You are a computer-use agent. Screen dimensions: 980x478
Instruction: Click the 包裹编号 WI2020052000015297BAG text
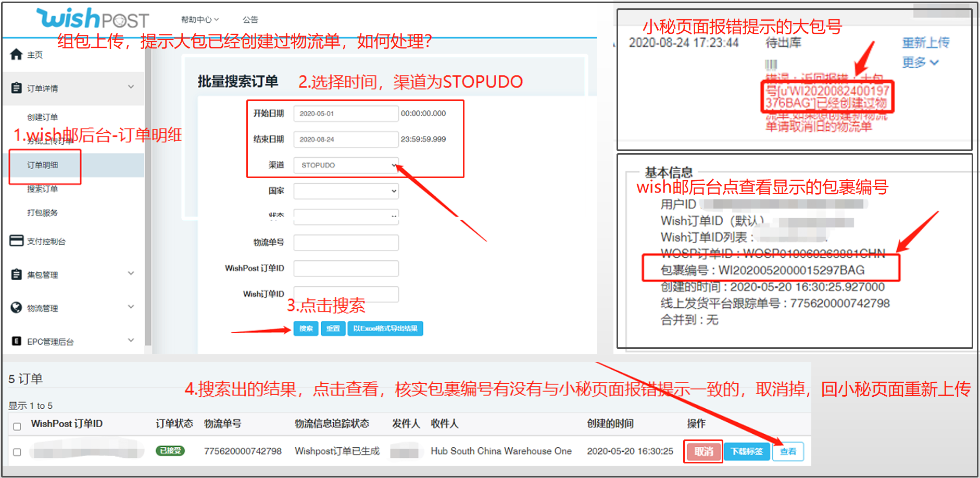tap(762, 270)
